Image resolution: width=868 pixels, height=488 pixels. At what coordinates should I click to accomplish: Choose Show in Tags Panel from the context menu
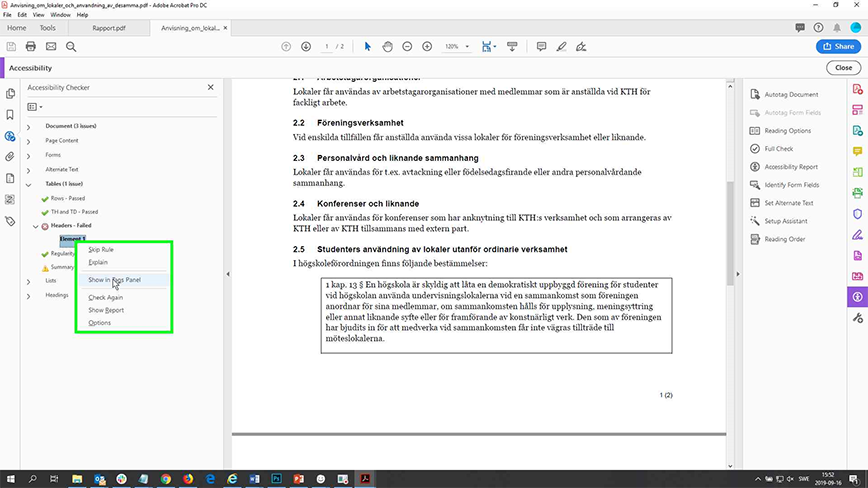(114, 280)
